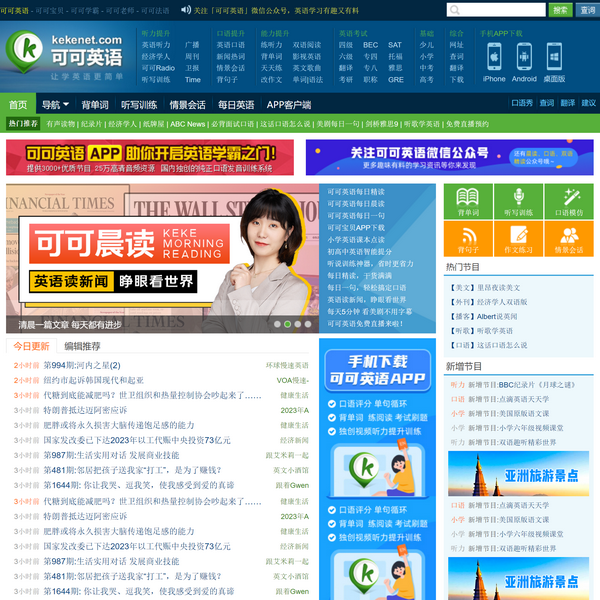Click the 可可晨读 Morning Reading banner
600x600 pixels.
[x=164, y=259]
